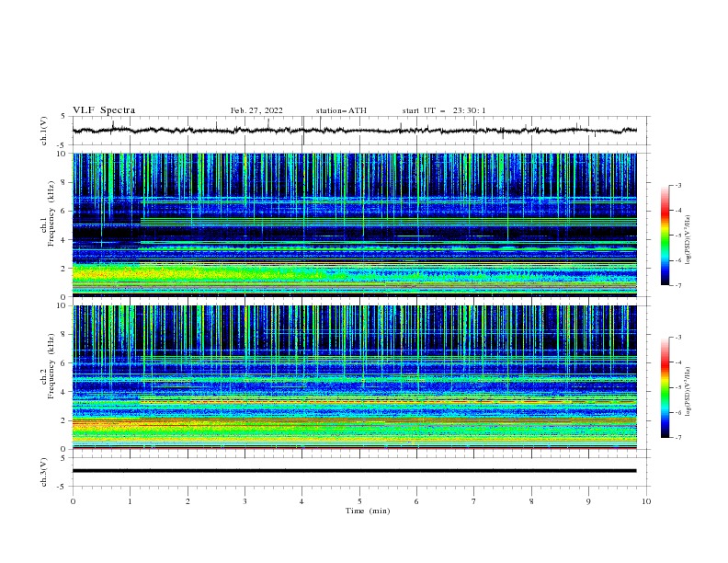The image size is (728, 563).
Task: Click the "5" volt tick of ch.1(V) axis
Action: pos(64,116)
